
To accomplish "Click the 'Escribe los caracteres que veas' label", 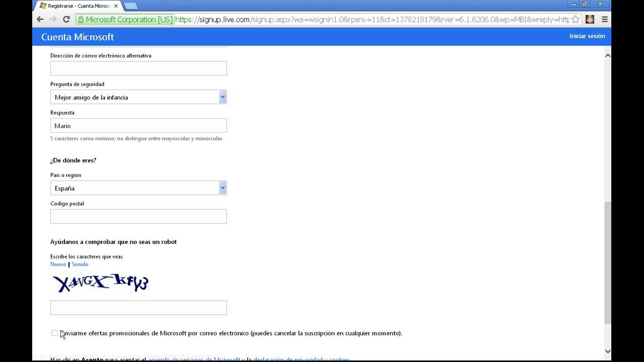I will coord(87,256).
